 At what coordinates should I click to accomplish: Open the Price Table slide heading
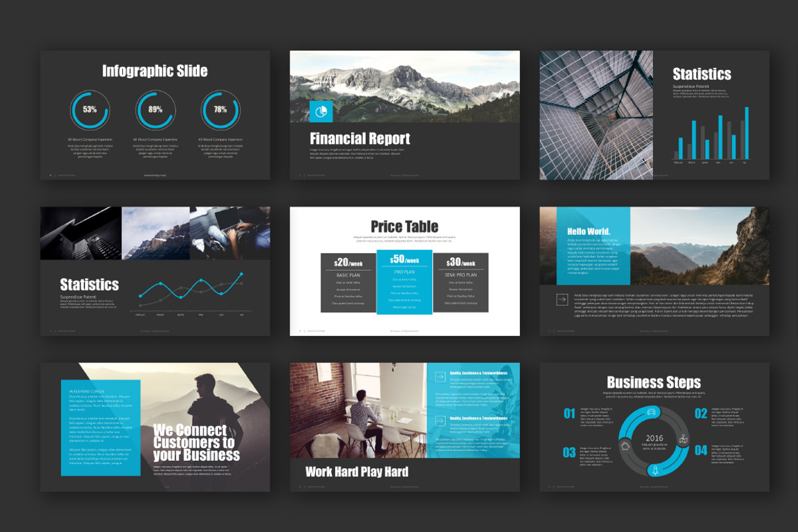pos(404,225)
